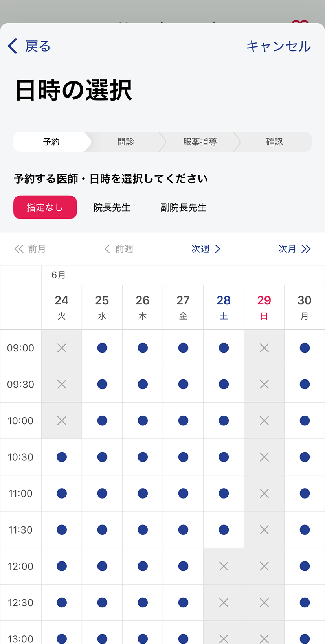This screenshot has height=644, width=325.
Task: Book the 12:00 slot on Friday 27
Action: click(x=183, y=566)
